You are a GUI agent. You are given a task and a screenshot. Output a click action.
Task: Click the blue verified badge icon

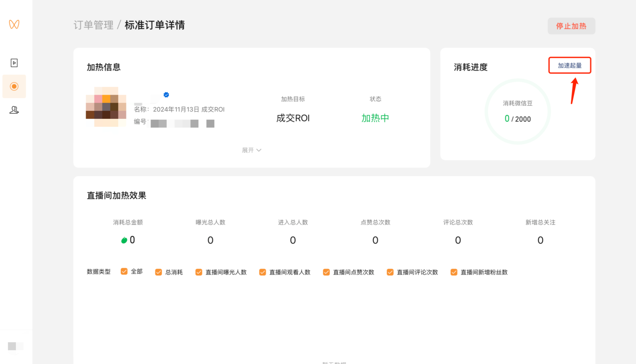[166, 95]
